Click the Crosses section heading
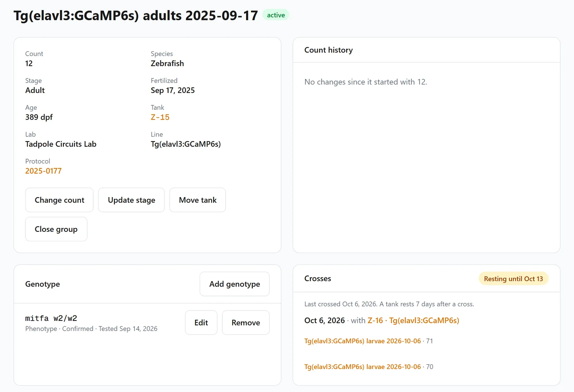Screen dimensions: 574x392 click(317, 279)
